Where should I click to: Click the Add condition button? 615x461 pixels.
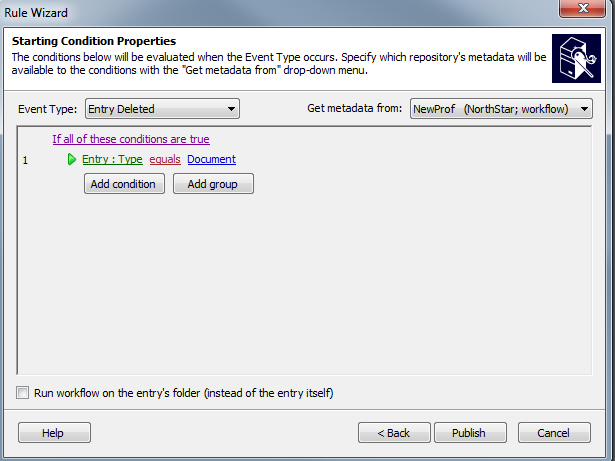point(124,184)
